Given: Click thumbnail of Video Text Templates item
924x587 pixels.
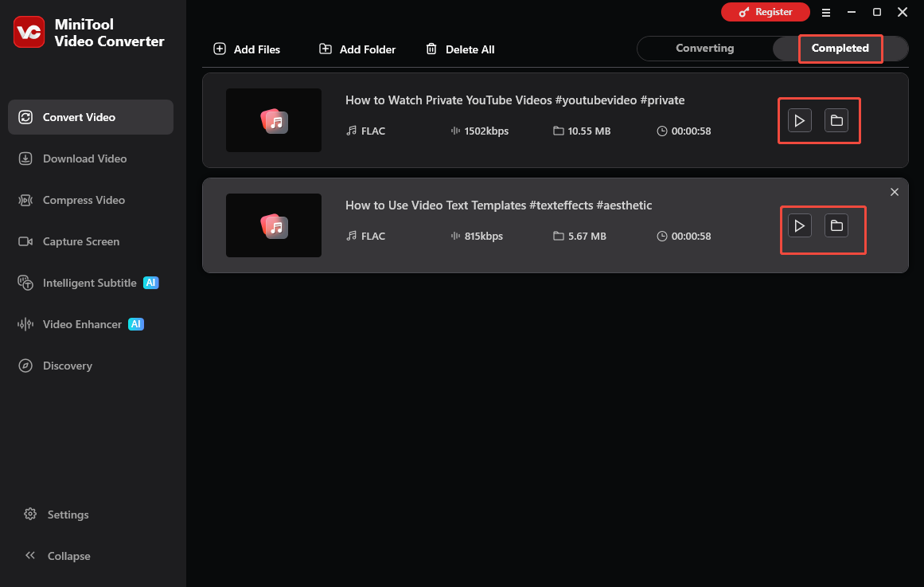Looking at the screenshot, I should click(x=274, y=225).
